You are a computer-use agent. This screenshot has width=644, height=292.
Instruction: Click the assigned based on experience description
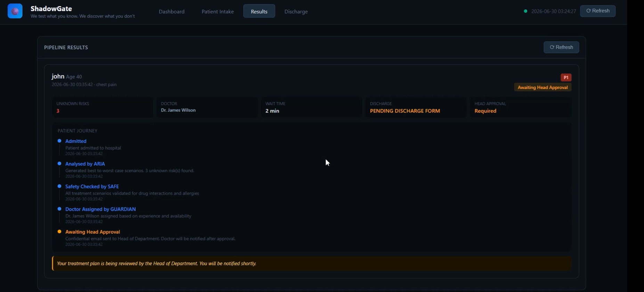pyautogui.click(x=128, y=216)
